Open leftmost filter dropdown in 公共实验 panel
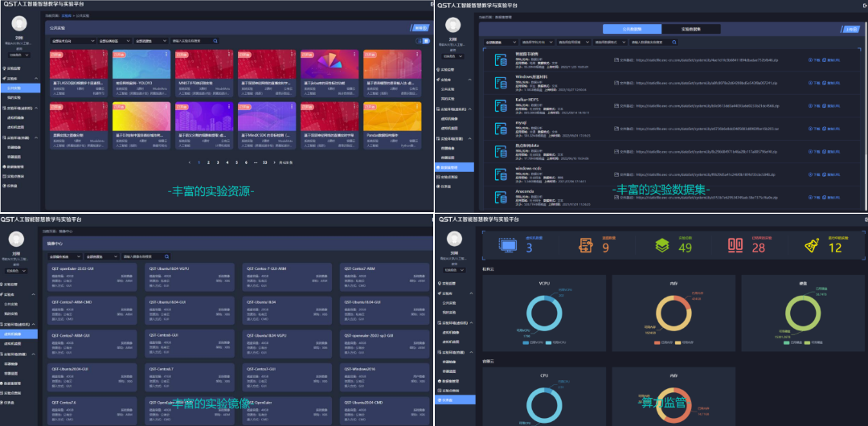Viewport: 868px width, 426px height. [72, 41]
